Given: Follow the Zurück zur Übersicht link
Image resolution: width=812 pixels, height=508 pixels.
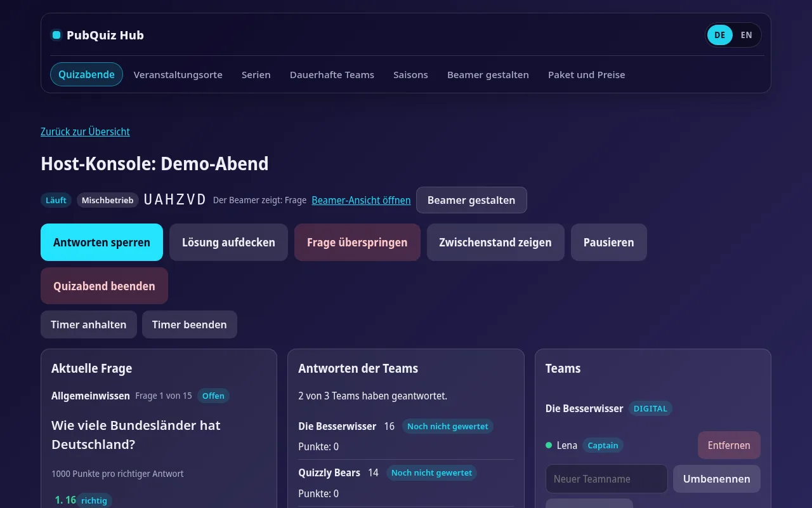Looking at the screenshot, I should (x=85, y=131).
